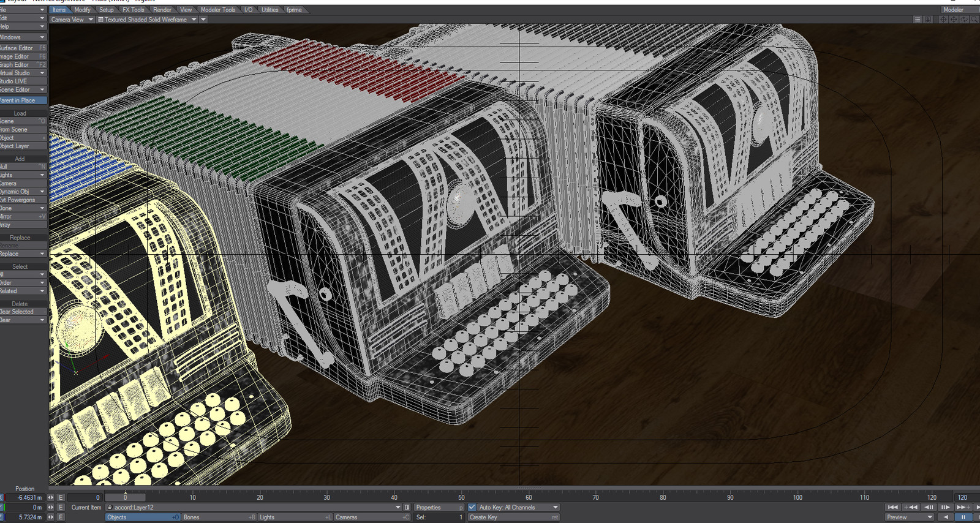Open the fprime tab

click(x=294, y=10)
